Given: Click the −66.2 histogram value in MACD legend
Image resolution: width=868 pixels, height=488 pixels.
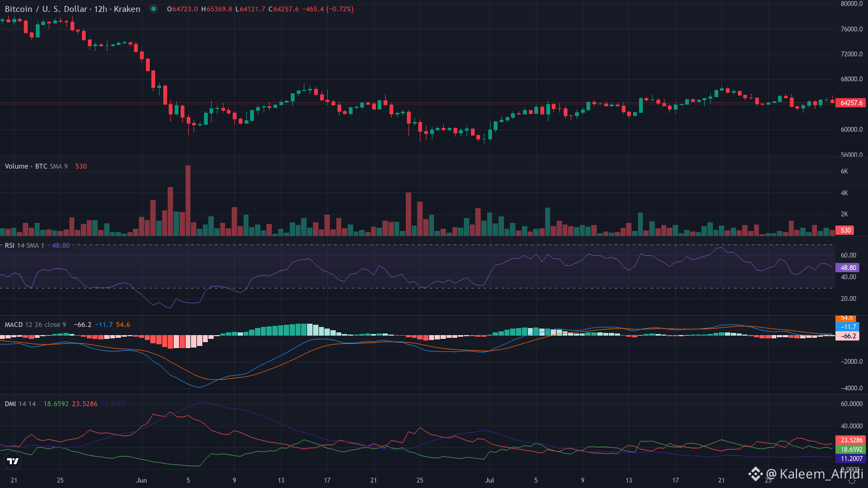Looking at the screenshot, I should [x=82, y=325].
